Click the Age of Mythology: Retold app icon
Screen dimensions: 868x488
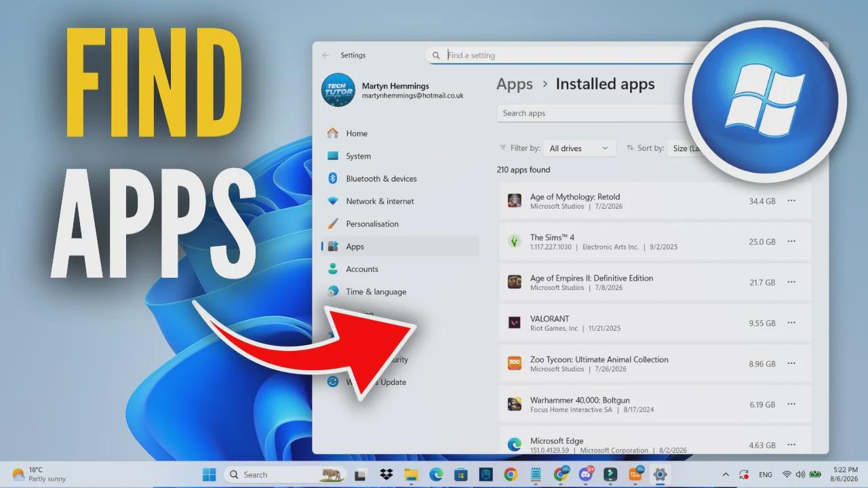click(x=515, y=201)
